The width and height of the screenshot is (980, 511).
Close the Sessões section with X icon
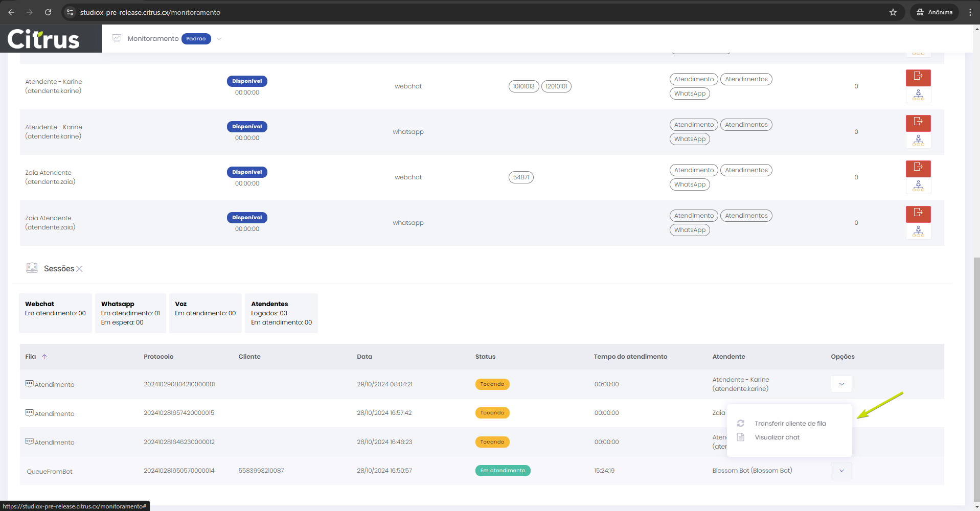tap(79, 269)
